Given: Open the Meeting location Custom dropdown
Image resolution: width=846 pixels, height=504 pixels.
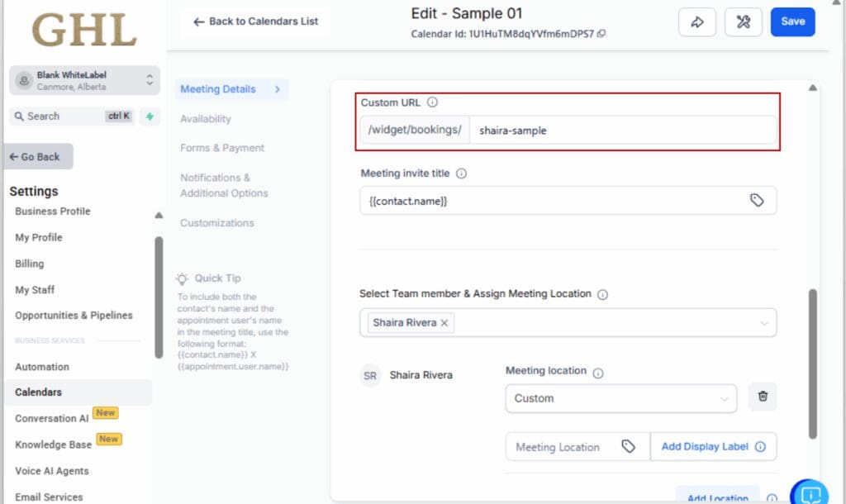Looking at the screenshot, I should (x=620, y=398).
